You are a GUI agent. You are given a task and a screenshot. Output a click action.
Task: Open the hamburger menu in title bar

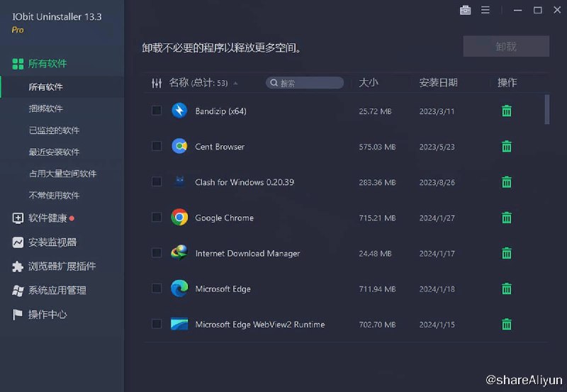(485, 10)
